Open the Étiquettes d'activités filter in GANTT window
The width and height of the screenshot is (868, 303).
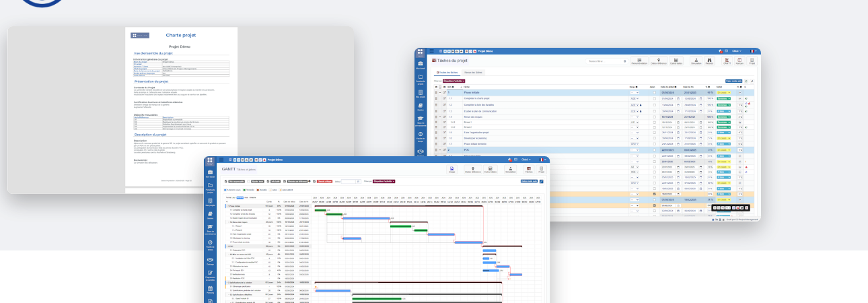[x=384, y=181]
